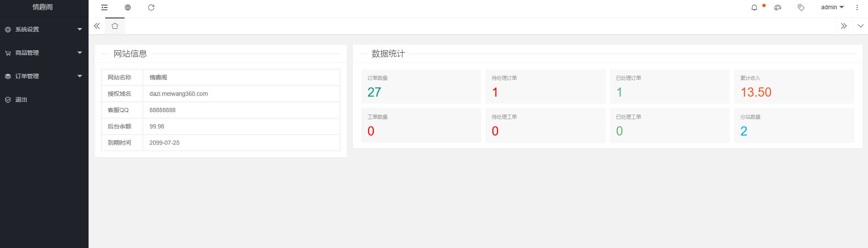The width and height of the screenshot is (868, 248).
Task: Click the 客服QQ value 88888888
Action: pyautogui.click(x=162, y=110)
